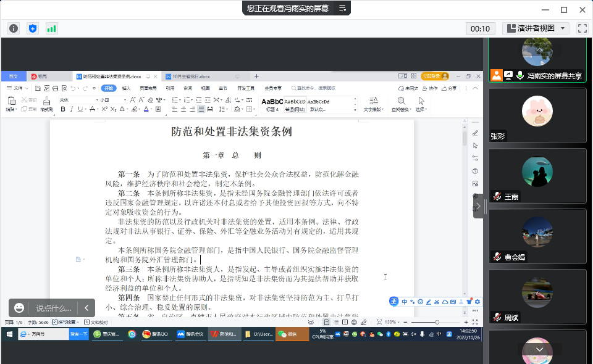The width and height of the screenshot is (593, 364).
Task: Click the 查找替换 find-and-replace magnifier icon
Action: click(x=401, y=102)
